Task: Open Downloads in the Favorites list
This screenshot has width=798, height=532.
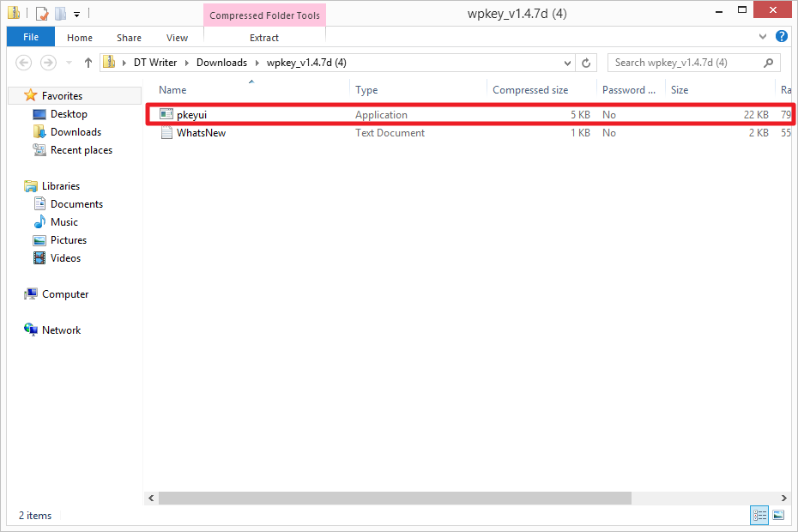Action: [76, 132]
